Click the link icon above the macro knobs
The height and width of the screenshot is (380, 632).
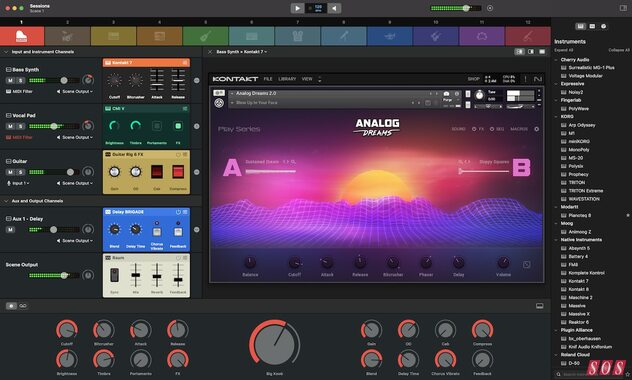click(x=23, y=306)
